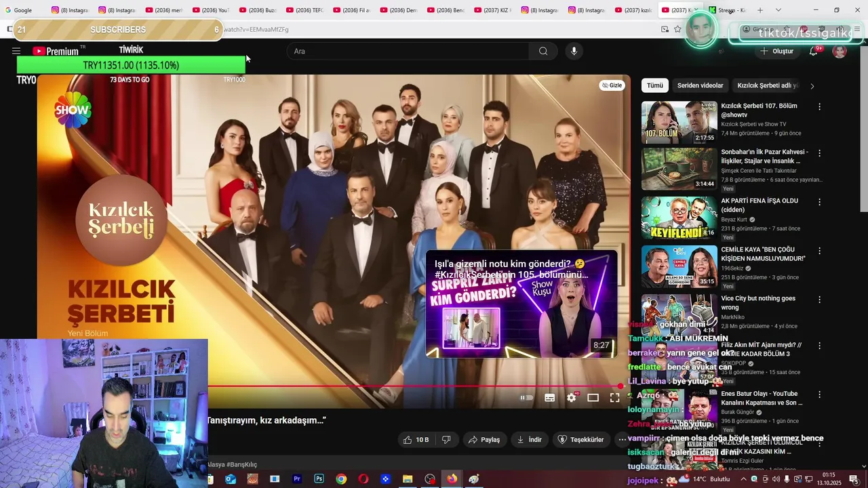
Task: Switch to theater mode
Action: 593,398
